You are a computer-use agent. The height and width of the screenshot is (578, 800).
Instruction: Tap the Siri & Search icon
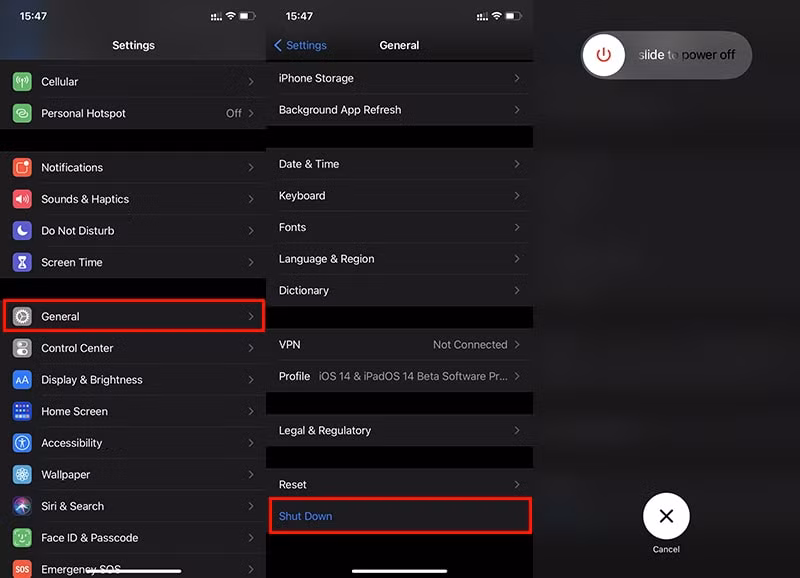(22, 506)
